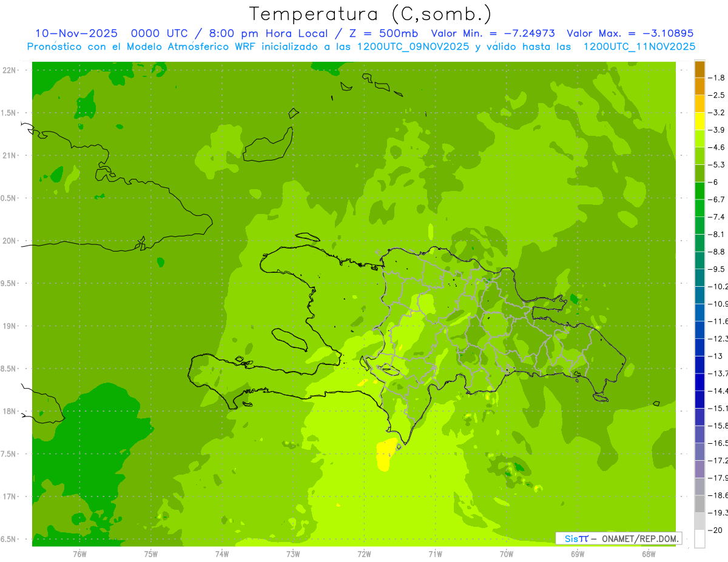Click the '75W' longitude label
Screen dimensions: 728x562
point(151,554)
